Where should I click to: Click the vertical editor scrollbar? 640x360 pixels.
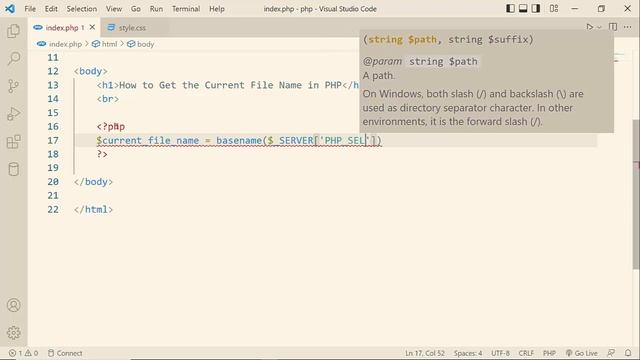click(x=636, y=194)
